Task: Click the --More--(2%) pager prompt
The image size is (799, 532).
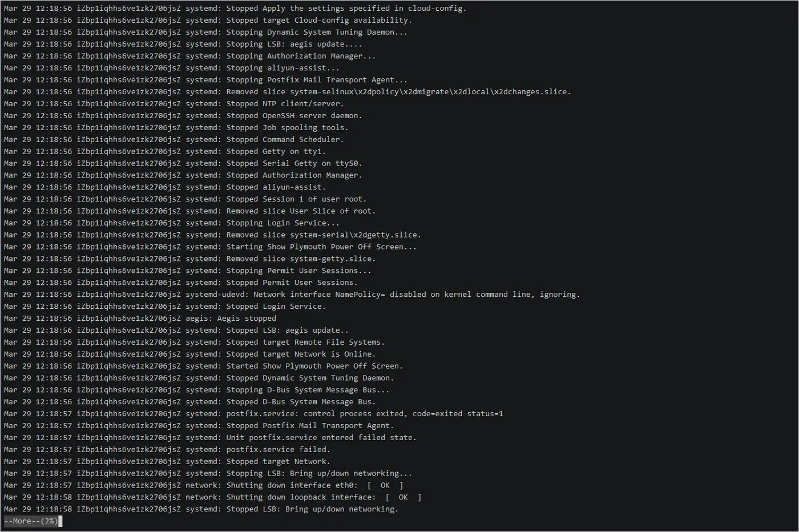Action: click(31, 521)
